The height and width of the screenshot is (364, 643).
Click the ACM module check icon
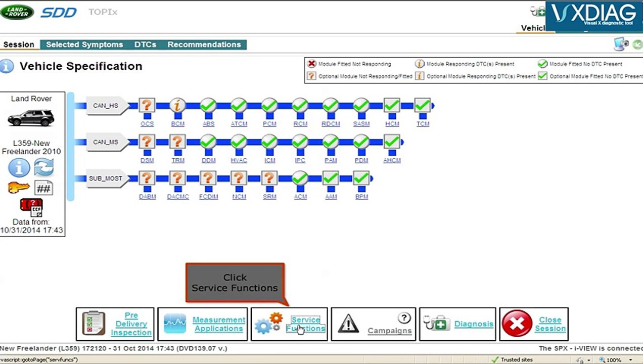click(300, 178)
